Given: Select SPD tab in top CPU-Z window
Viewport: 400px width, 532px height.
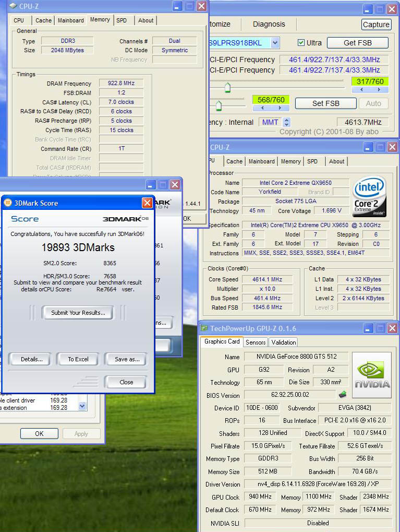Looking at the screenshot, I should (122, 20).
